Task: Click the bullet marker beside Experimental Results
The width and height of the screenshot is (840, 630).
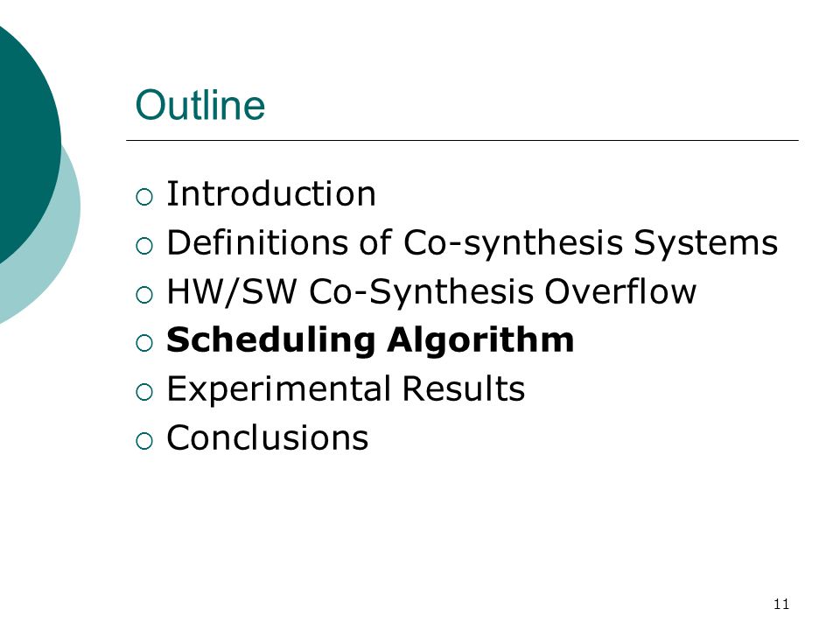Action: pos(144,392)
